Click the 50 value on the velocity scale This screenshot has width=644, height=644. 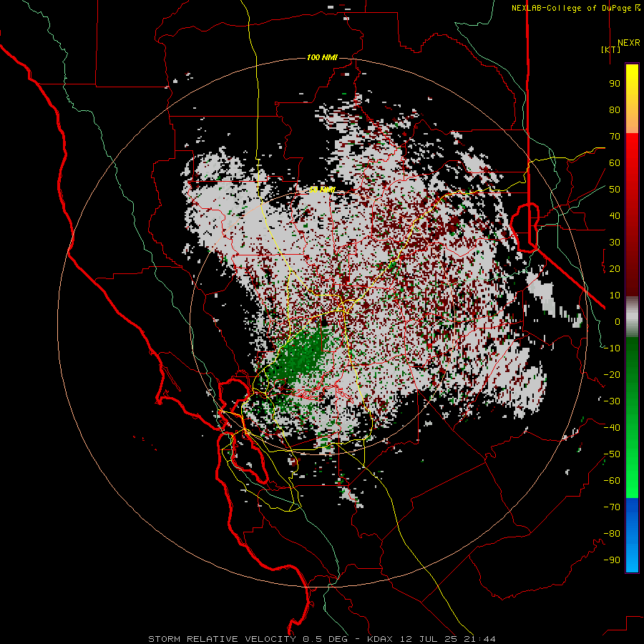click(615, 190)
